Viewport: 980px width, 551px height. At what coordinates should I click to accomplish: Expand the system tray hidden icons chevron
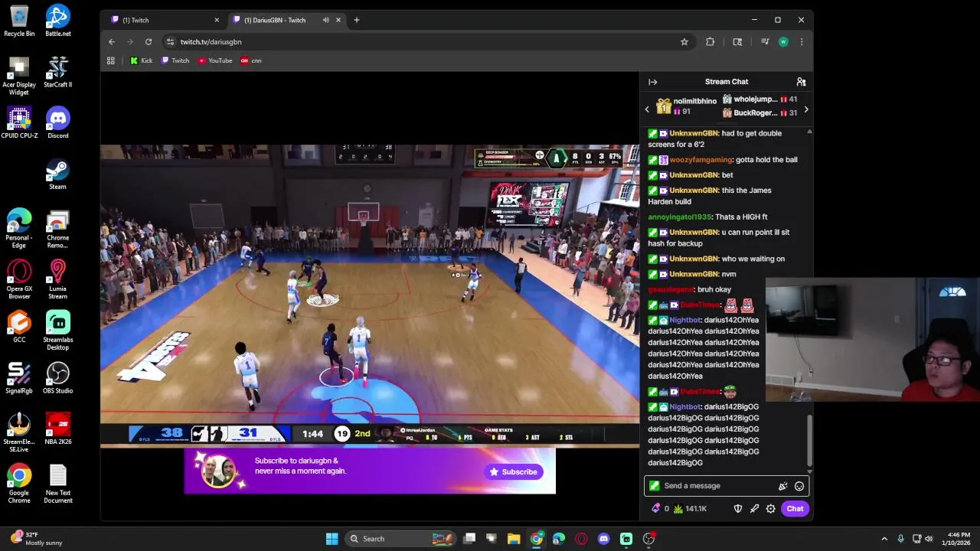click(x=884, y=539)
